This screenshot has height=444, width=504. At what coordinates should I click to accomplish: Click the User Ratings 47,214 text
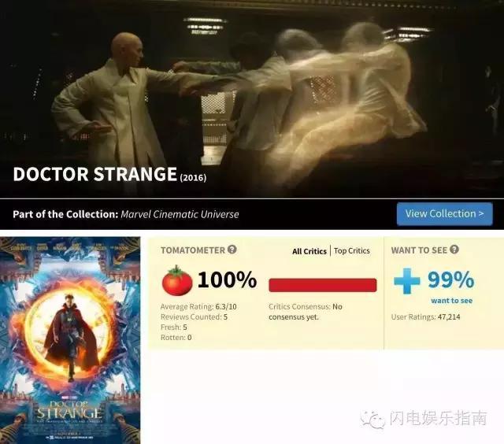pyautogui.click(x=425, y=316)
